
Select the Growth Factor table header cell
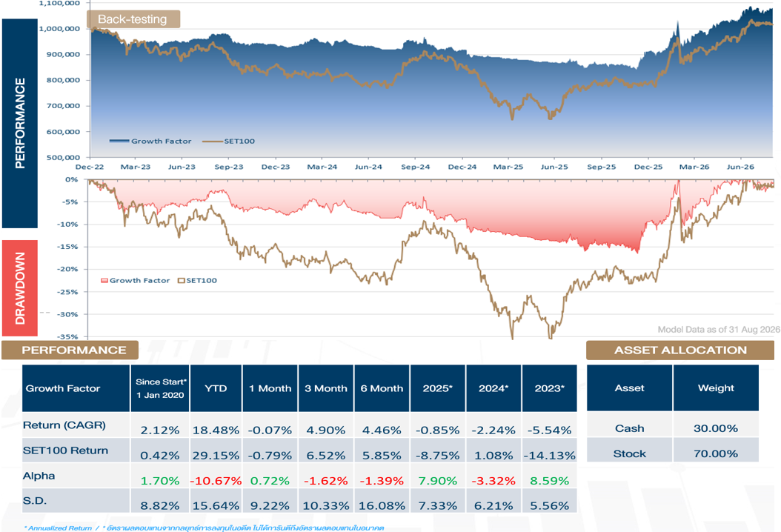(x=76, y=388)
